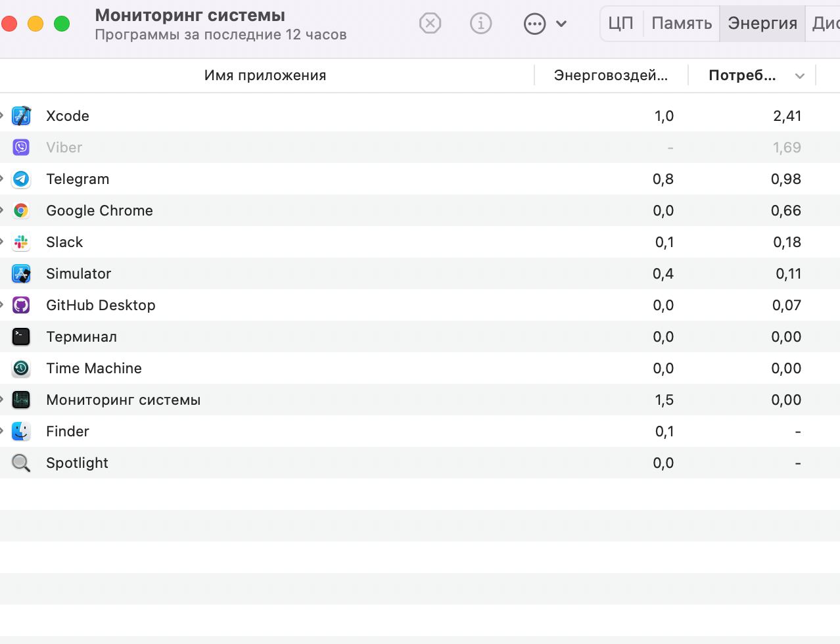Click the Терминал app icon
This screenshot has width=840, height=644.
(21, 336)
